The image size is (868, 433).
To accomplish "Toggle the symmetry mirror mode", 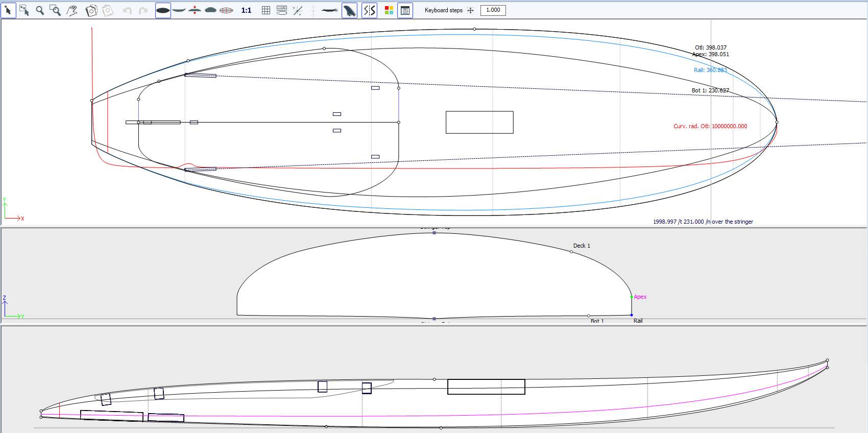I will click(x=369, y=10).
